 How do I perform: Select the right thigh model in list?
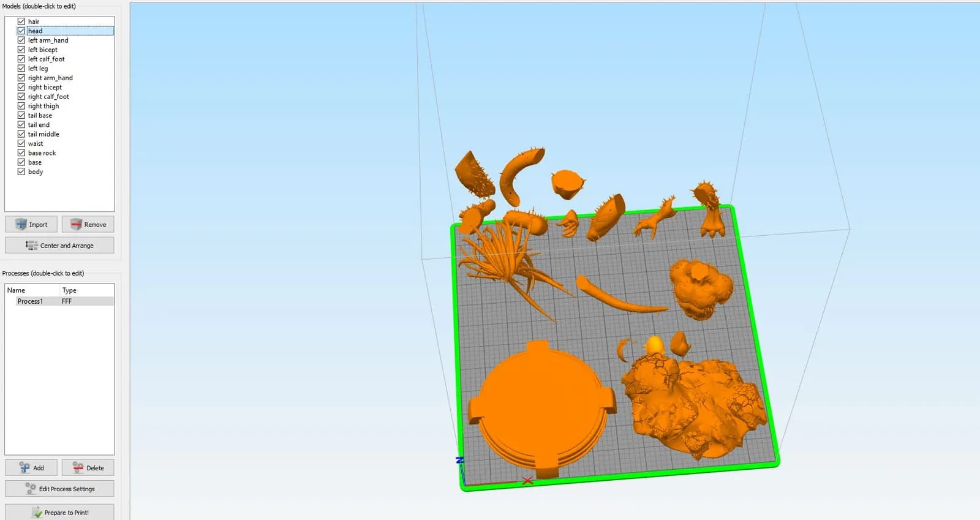[x=43, y=106]
